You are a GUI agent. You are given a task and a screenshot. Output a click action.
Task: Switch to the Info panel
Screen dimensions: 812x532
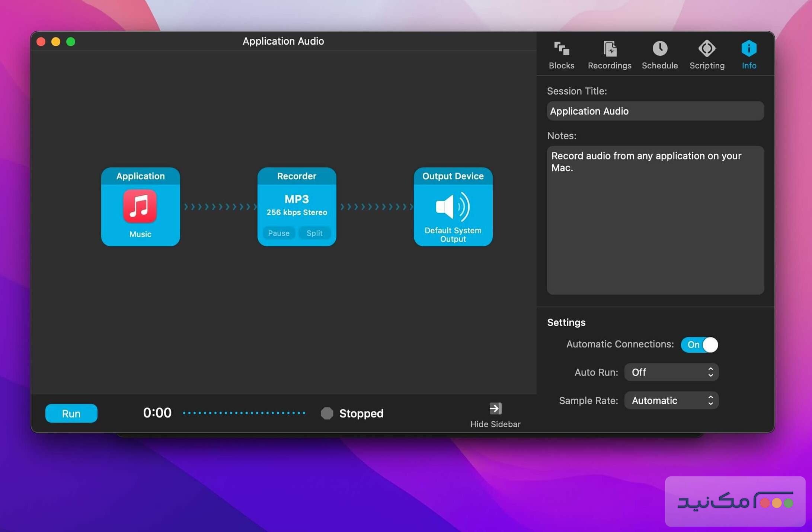coord(749,54)
